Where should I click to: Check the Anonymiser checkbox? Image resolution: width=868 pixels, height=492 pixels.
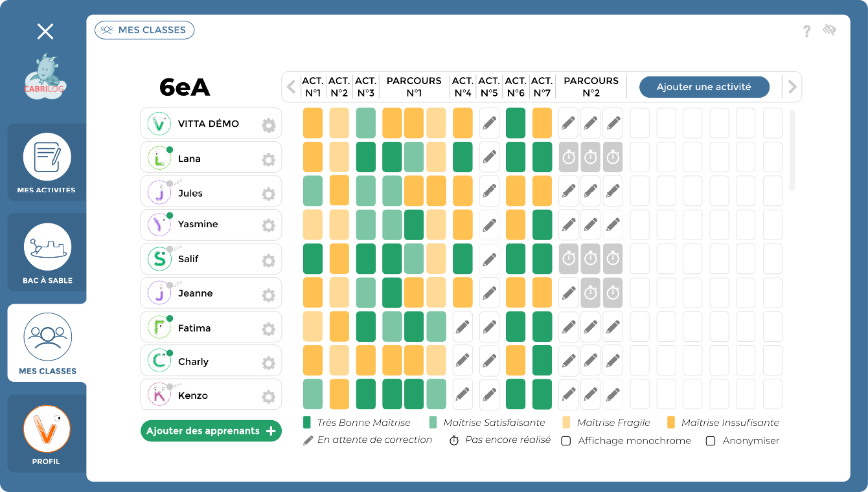[x=711, y=441]
